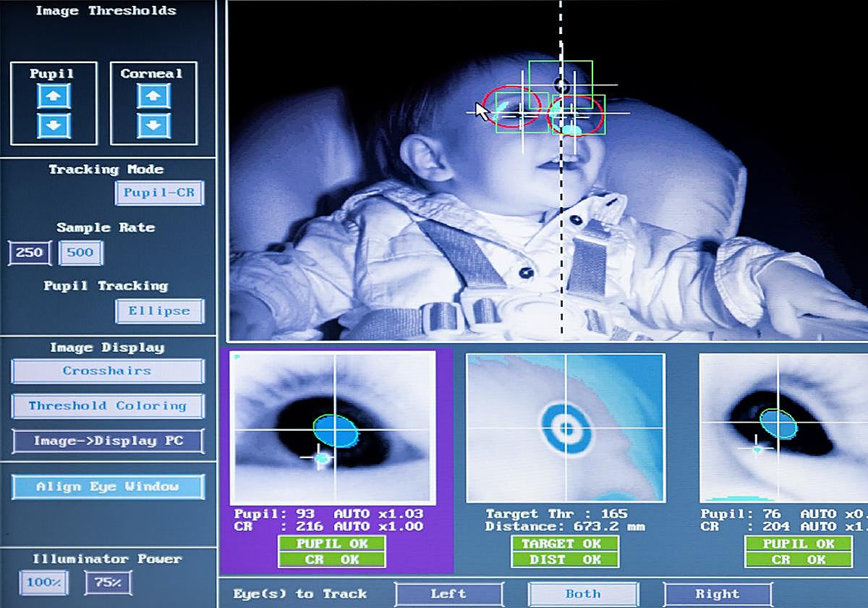Image resolution: width=868 pixels, height=608 pixels.
Task: Activate Align Eye Window
Action: tap(106, 486)
